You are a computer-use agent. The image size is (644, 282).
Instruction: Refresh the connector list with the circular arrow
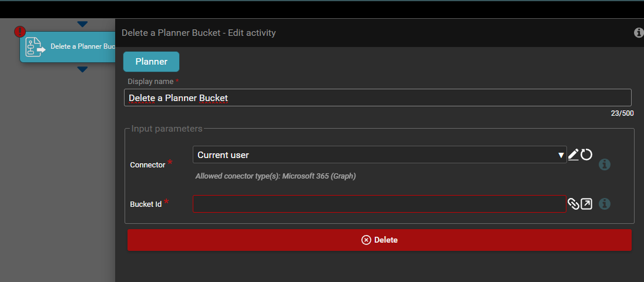click(x=586, y=155)
